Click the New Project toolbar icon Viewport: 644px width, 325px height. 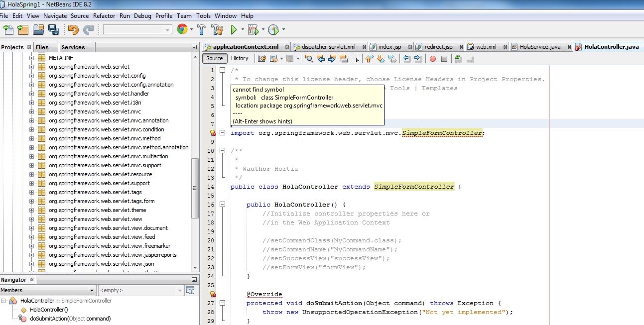[x=23, y=30]
